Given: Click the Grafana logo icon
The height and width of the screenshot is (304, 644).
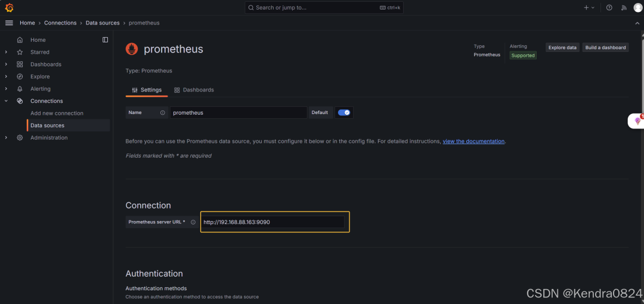Looking at the screenshot, I should pyautogui.click(x=9, y=7).
